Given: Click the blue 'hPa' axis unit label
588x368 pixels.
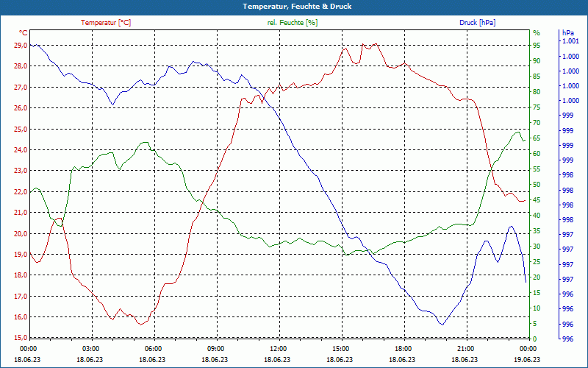Looking at the screenshot, I should tap(567, 33).
